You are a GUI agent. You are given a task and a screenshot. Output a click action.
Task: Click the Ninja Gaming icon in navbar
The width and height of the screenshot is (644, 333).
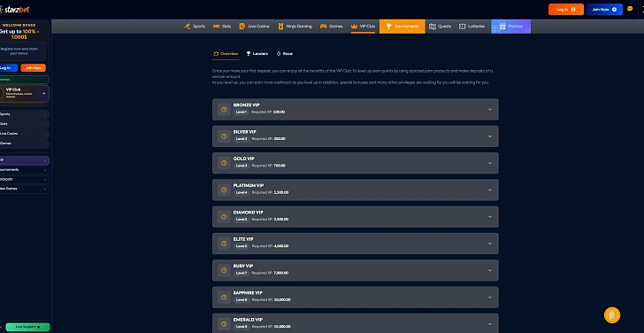point(281,27)
